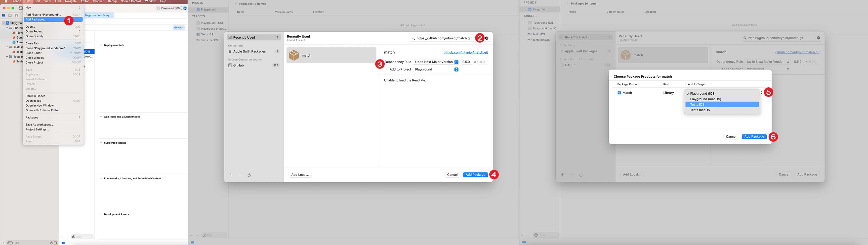The height and width of the screenshot is (245, 868).
Task: Uncheck the Match package product checkbox
Action: (x=619, y=93)
